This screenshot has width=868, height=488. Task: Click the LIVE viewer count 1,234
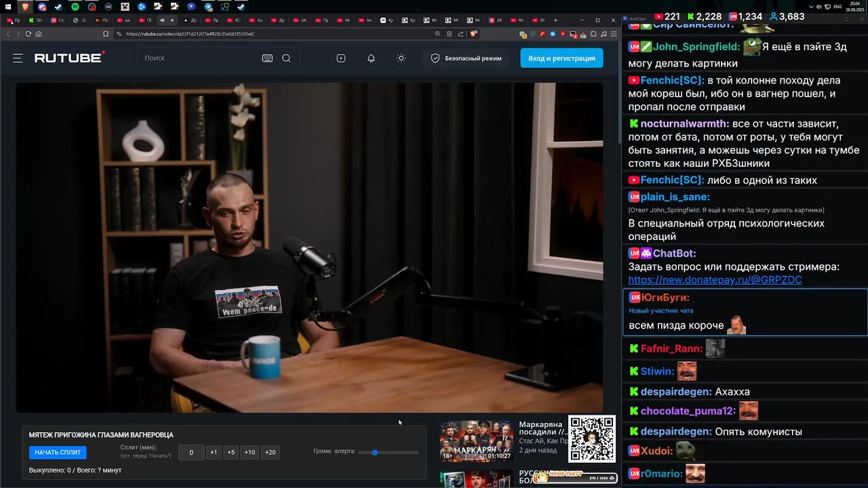click(x=745, y=16)
